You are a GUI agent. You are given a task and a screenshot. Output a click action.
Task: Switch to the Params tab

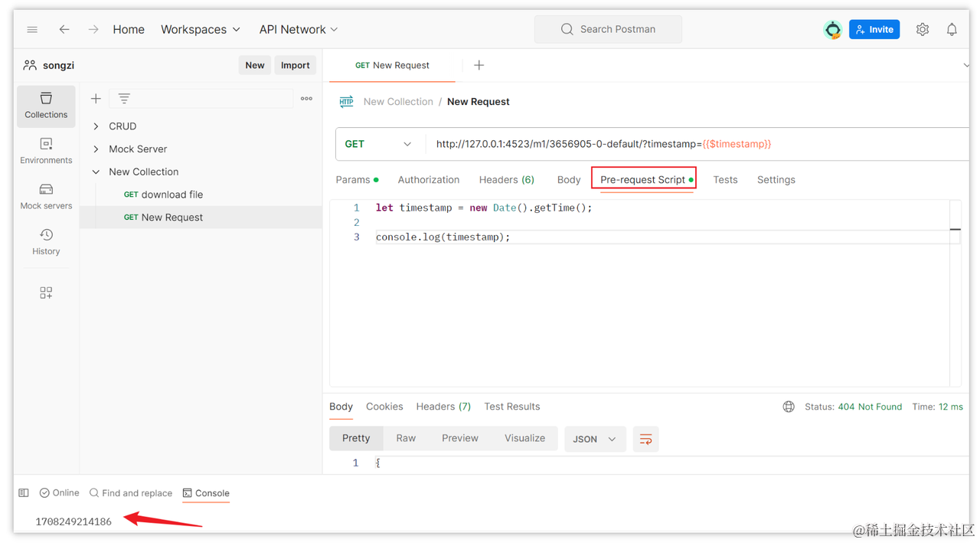pos(357,180)
